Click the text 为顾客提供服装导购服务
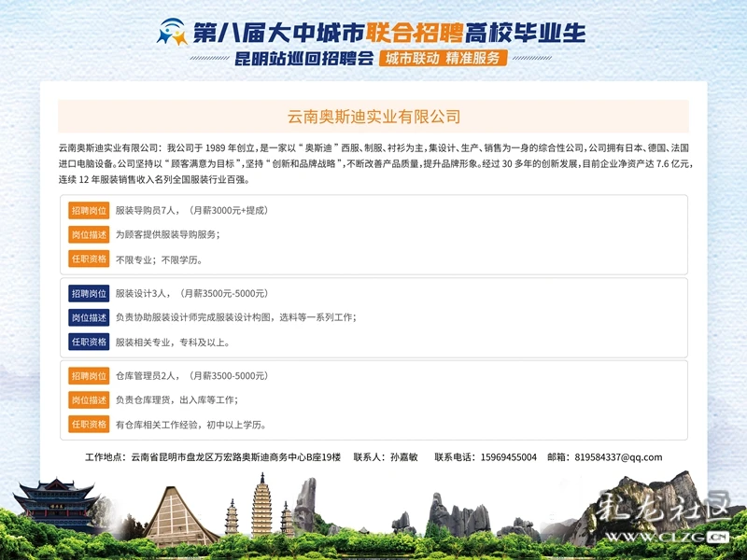 pyautogui.click(x=168, y=235)
